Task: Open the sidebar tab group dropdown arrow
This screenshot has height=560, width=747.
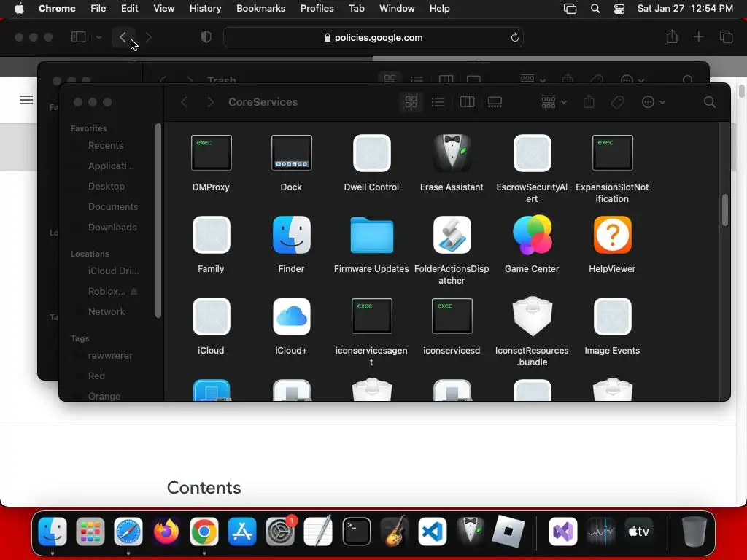Action: click(x=98, y=37)
